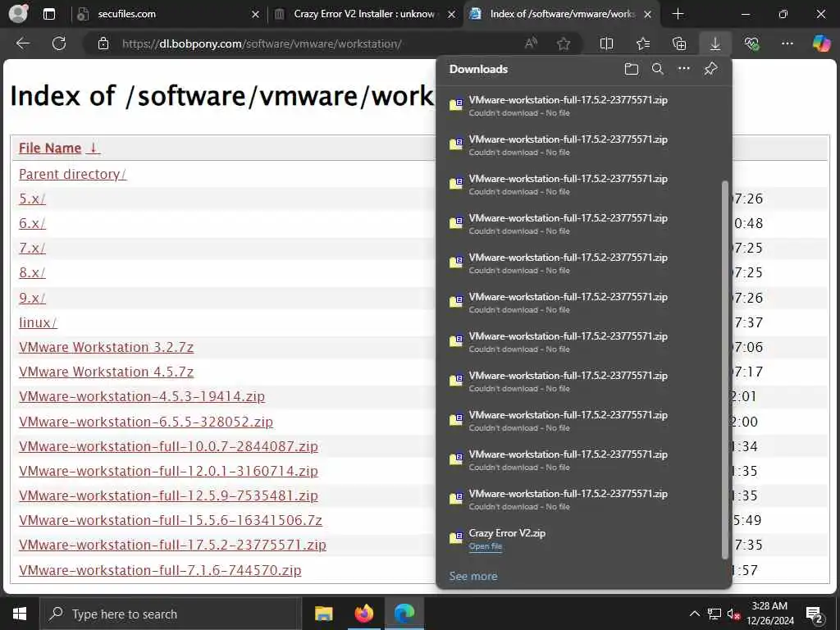The width and height of the screenshot is (840, 630).
Task: Open a new tab with plus button
Action: click(678, 14)
